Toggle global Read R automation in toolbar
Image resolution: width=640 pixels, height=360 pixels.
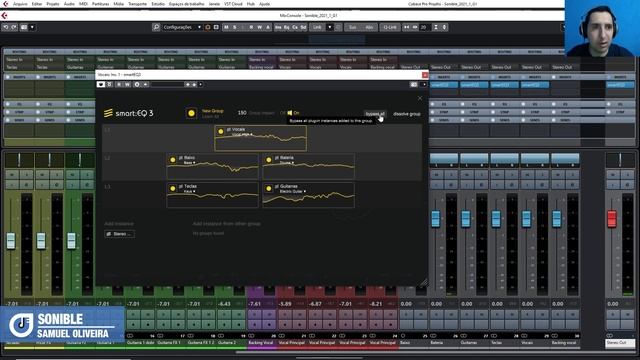pos(251,27)
